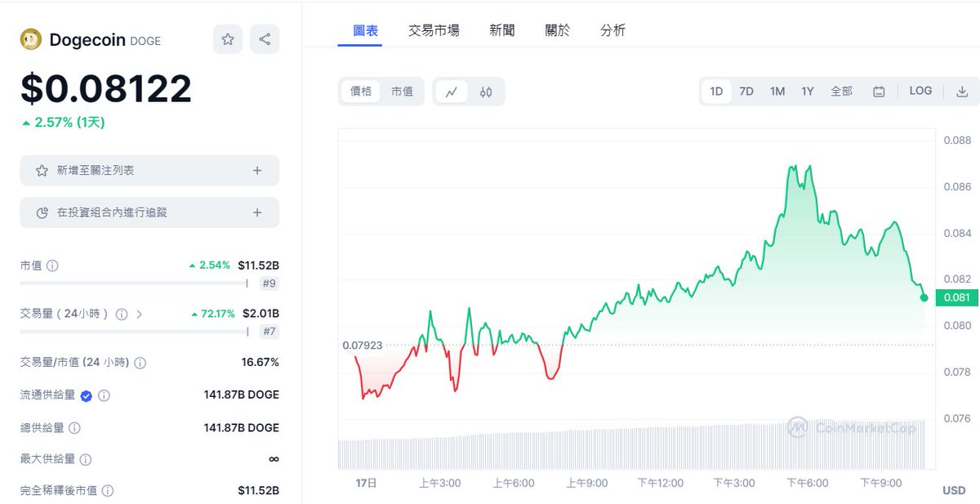Set chart range to 7D
The height and width of the screenshot is (504, 980).
[x=746, y=91]
